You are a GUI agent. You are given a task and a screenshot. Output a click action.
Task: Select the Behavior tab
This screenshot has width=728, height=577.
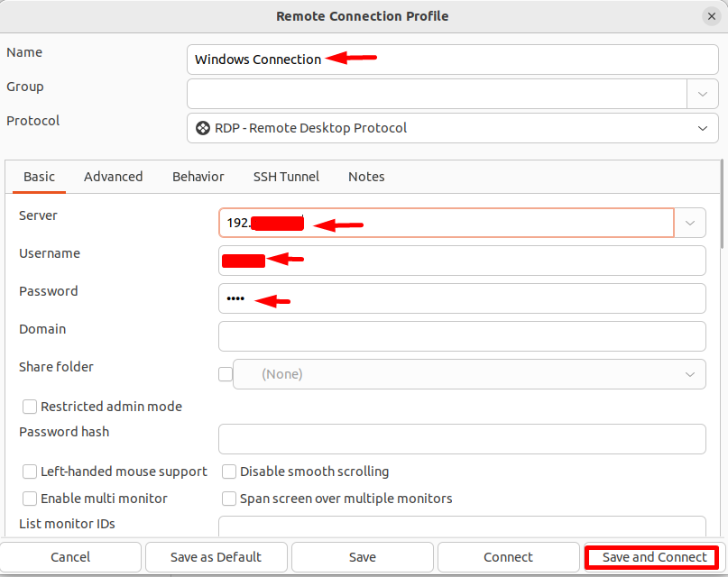[198, 177]
